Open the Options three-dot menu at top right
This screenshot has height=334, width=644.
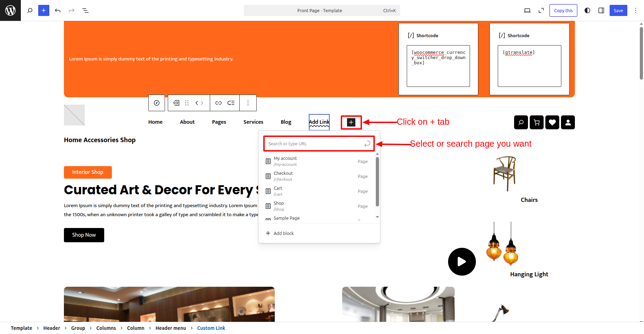pos(636,10)
